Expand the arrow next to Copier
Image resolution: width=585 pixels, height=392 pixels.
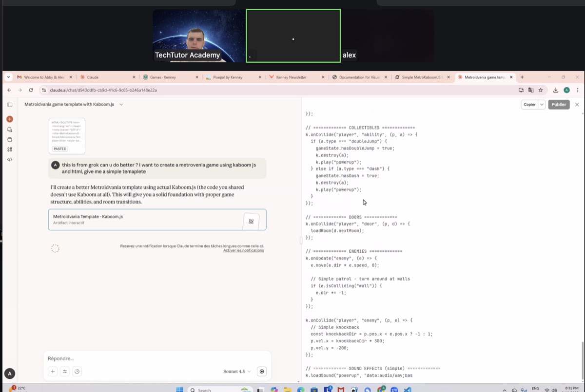[x=542, y=105]
